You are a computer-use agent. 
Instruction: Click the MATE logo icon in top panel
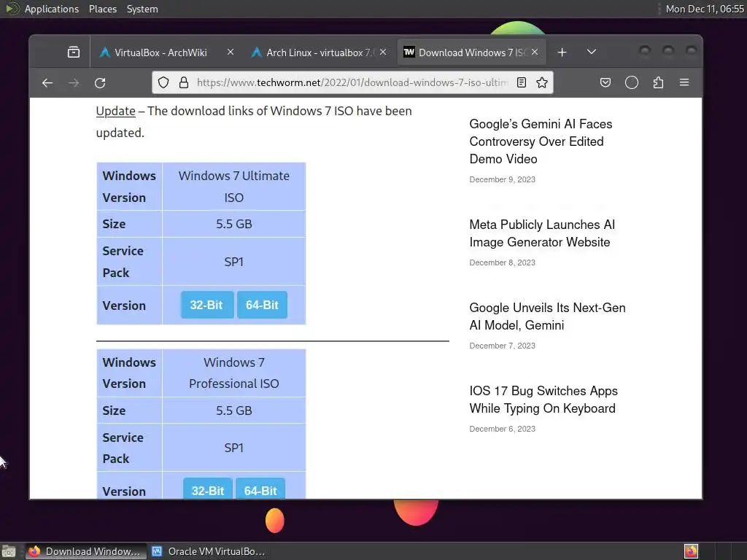tap(12, 9)
